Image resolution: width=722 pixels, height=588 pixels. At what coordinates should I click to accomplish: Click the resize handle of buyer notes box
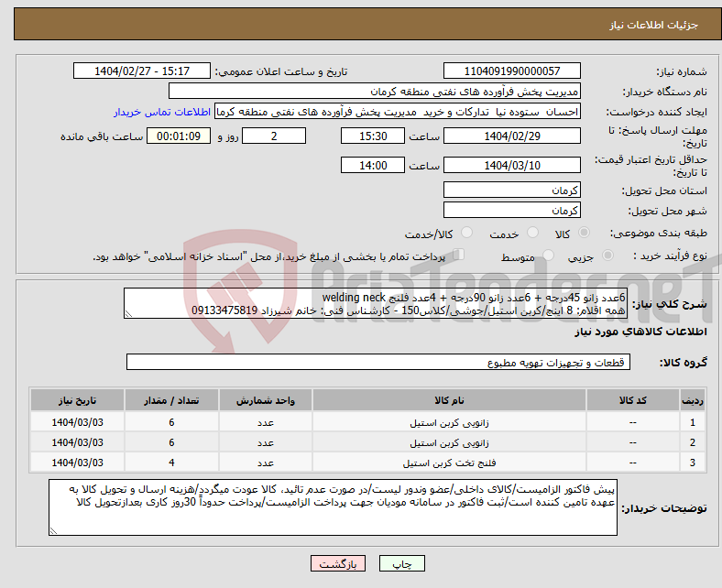point(53,530)
